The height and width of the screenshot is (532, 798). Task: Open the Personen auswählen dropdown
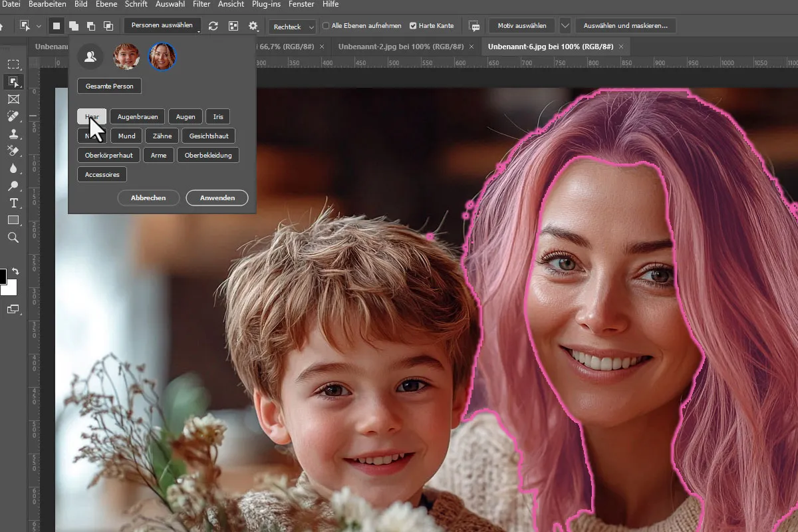(x=162, y=26)
